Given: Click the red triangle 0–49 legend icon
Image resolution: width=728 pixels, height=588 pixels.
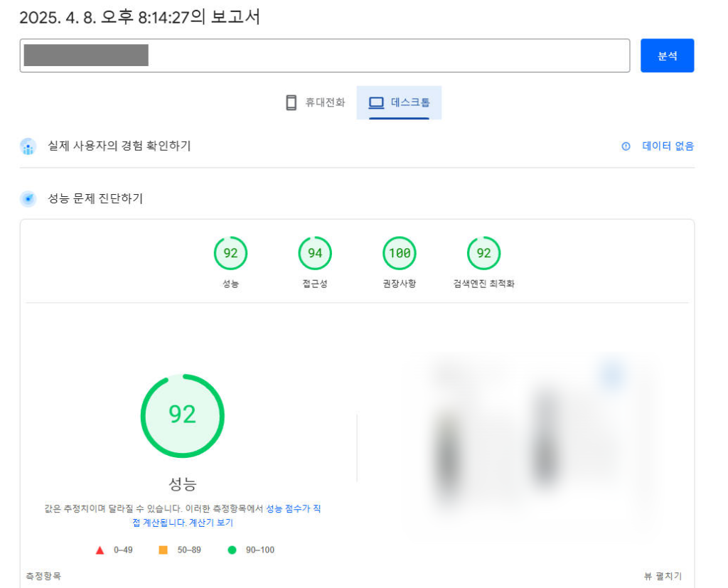Looking at the screenshot, I should [100, 550].
